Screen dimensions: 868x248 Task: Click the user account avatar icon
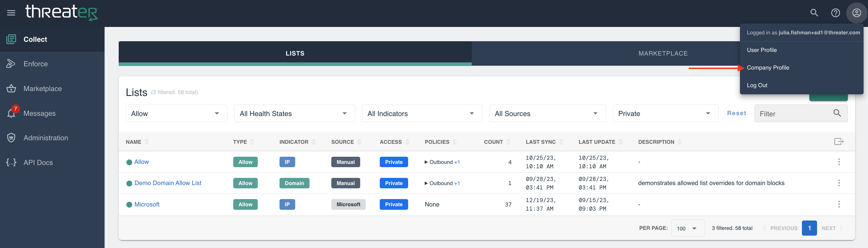click(x=856, y=13)
